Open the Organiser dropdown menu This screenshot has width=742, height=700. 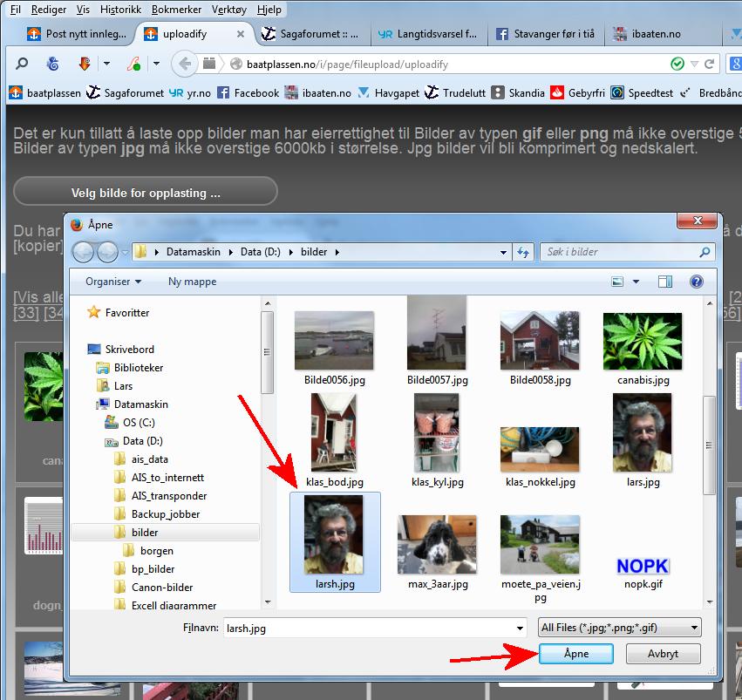(x=113, y=282)
